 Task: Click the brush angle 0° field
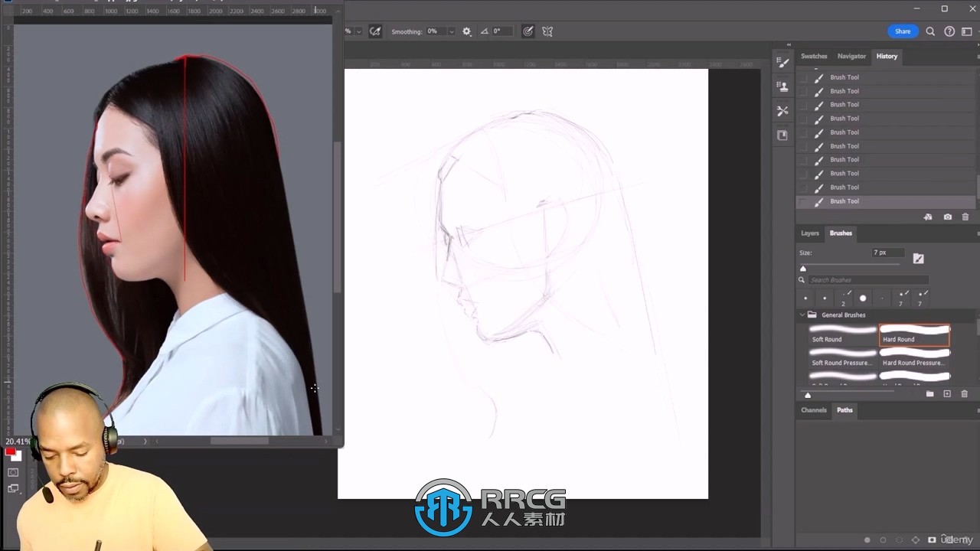point(503,31)
